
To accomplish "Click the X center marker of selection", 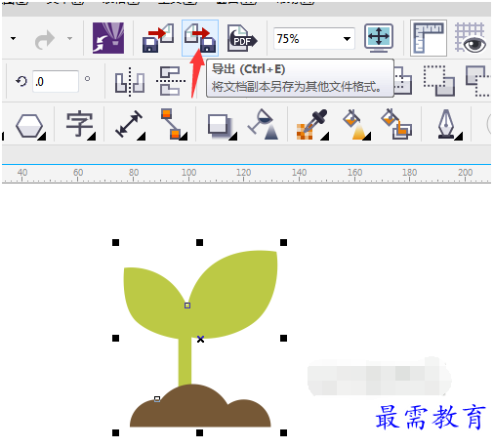I will pyautogui.click(x=200, y=339).
